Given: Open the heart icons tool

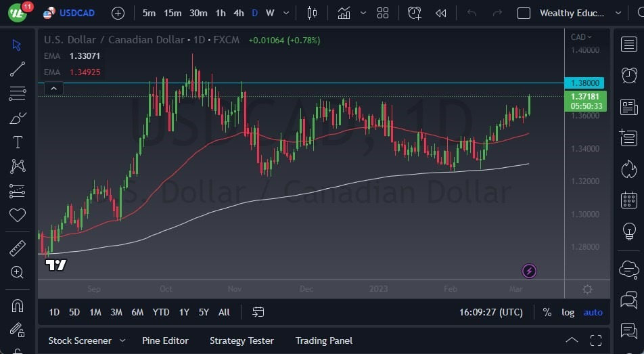Looking at the screenshot, I should (x=18, y=215).
